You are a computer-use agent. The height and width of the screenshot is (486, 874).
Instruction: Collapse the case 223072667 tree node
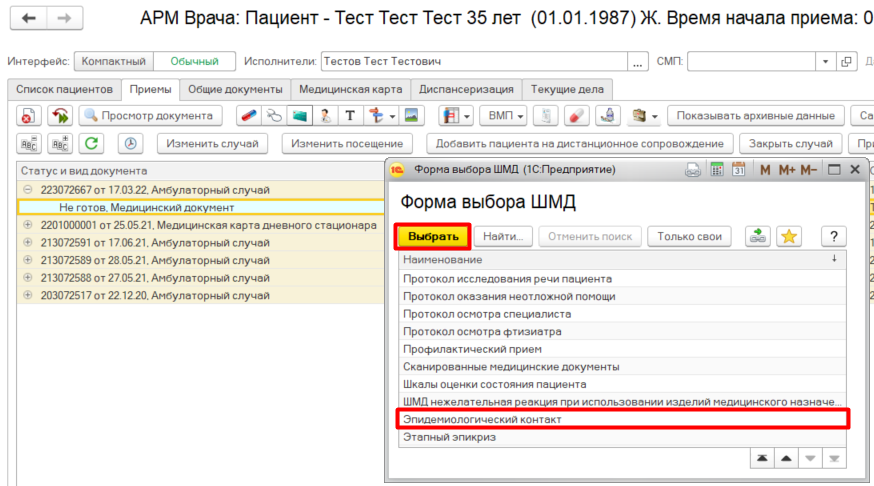pyautogui.click(x=28, y=190)
